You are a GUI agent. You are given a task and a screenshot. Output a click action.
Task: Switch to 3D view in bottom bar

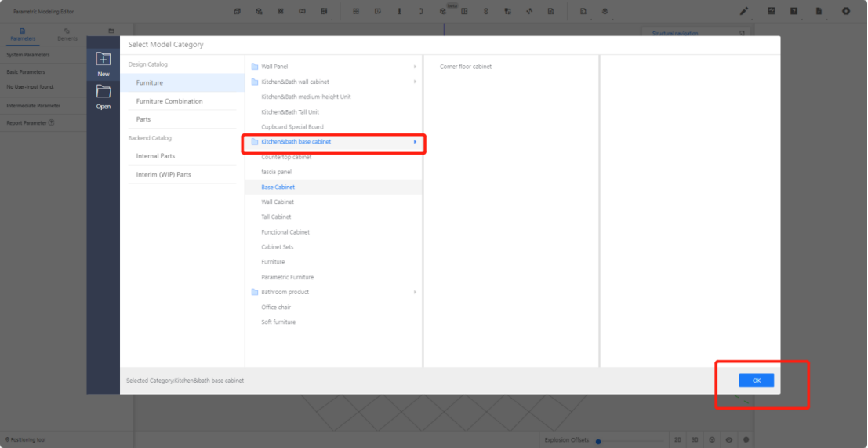point(695,440)
